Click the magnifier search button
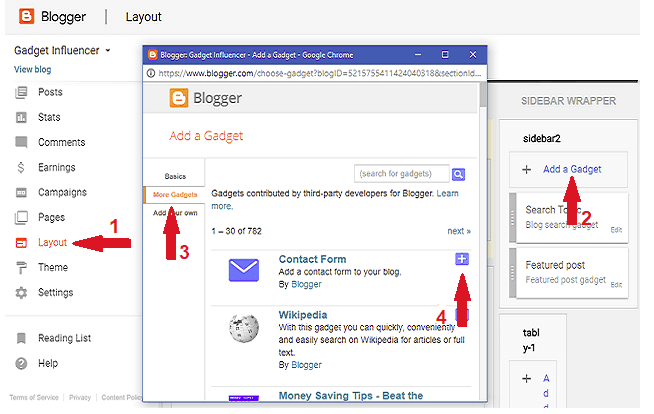654x414 pixels. tap(458, 174)
